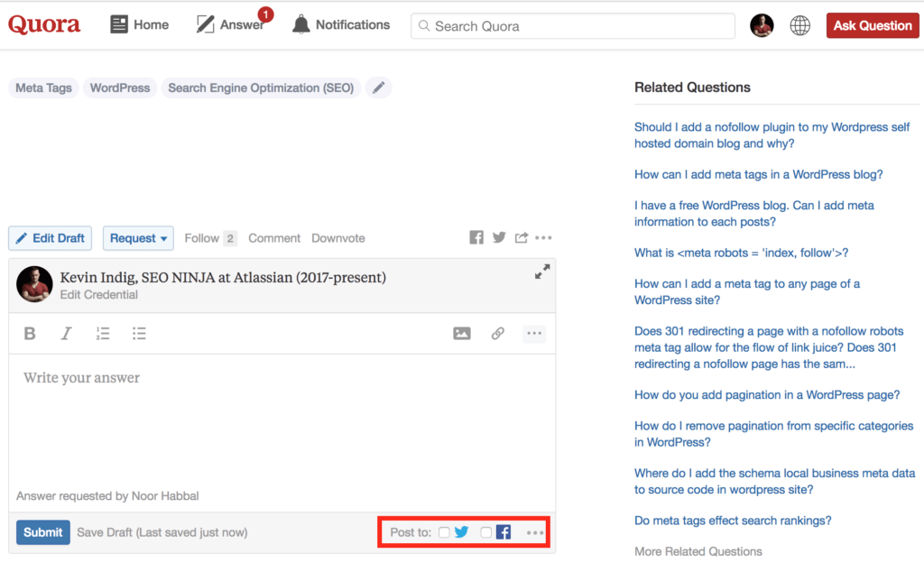Expand the Request dropdown

138,238
